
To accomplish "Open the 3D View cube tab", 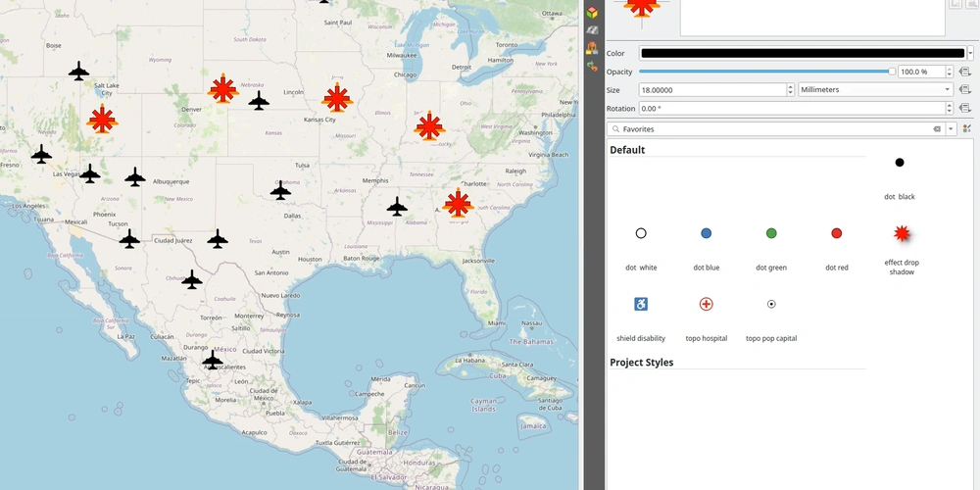I will (592, 12).
